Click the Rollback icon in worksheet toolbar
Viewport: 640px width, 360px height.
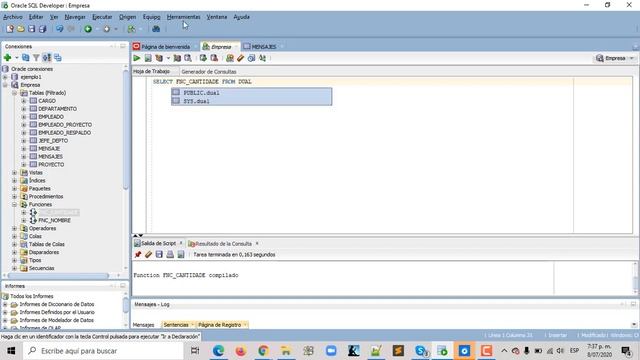[x=214, y=58]
